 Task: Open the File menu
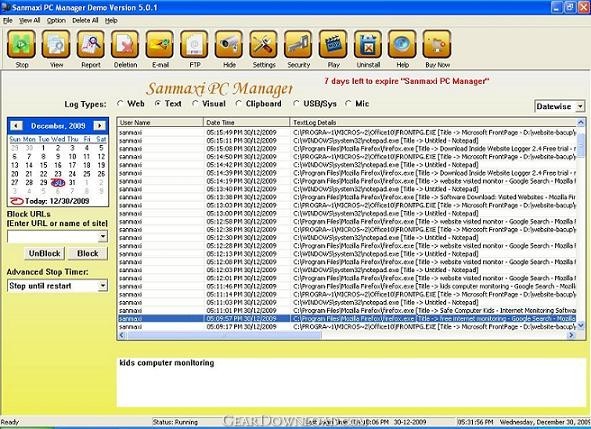point(8,20)
